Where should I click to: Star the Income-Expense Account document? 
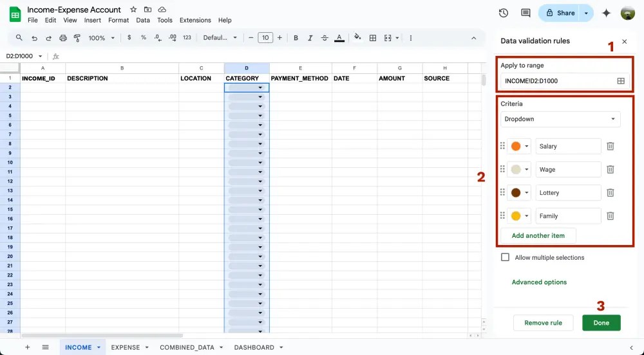click(133, 10)
